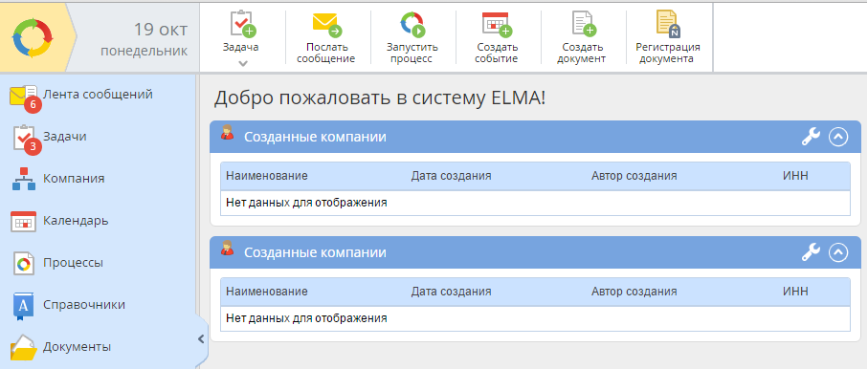Select Компания menu label
Image resolution: width=868 pixels, height=369 pixels.
coord(74,179)
